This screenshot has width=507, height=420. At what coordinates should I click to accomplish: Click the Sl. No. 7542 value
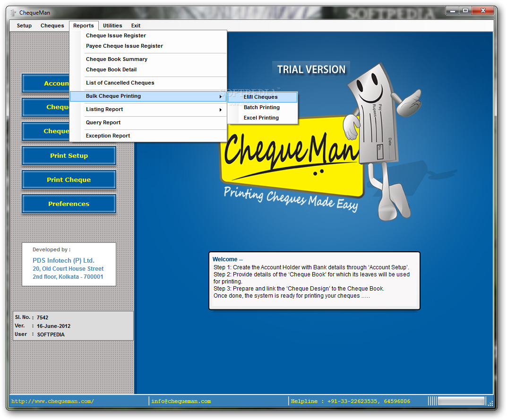pyautogui.click(x=43, y=317)
